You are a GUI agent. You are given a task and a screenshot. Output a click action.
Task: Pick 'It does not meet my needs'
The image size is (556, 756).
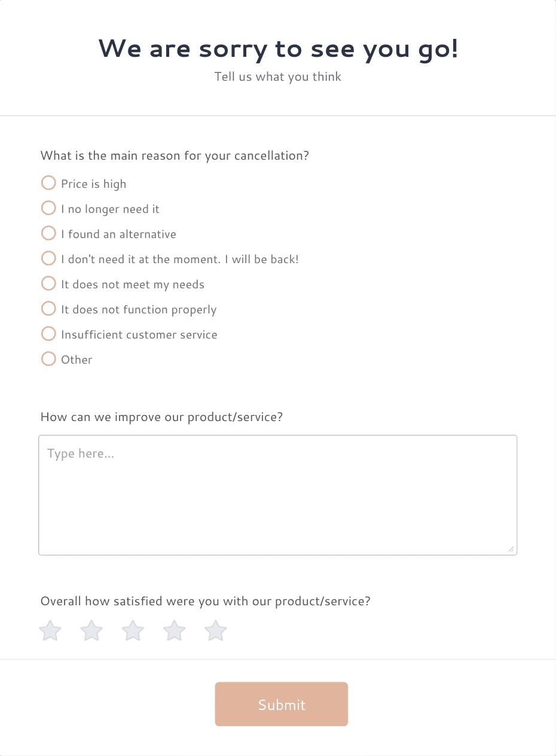click(48, 283)
